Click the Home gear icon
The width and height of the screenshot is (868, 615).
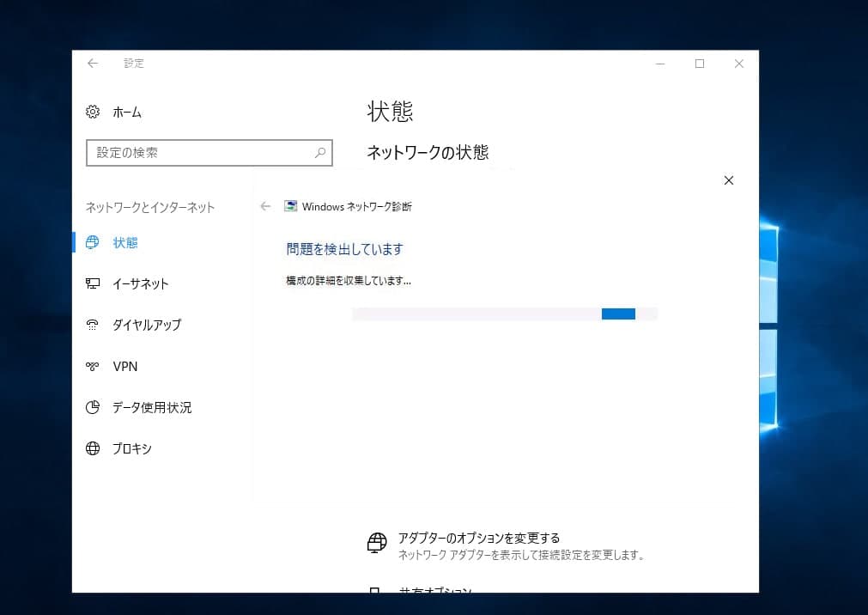coord(93,112)
